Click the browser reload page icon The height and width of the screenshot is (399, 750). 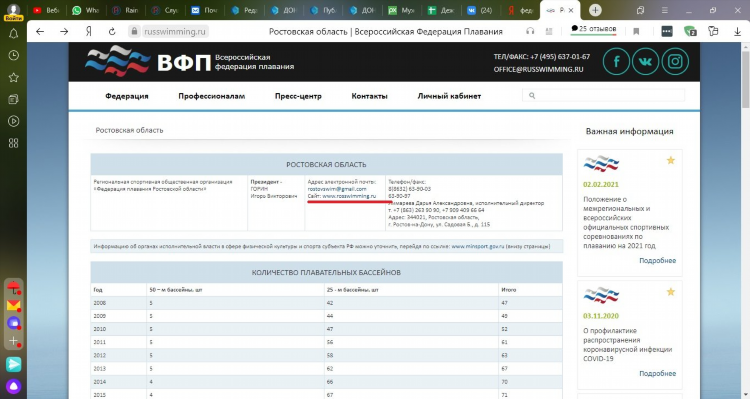click(x=112, y=32)
